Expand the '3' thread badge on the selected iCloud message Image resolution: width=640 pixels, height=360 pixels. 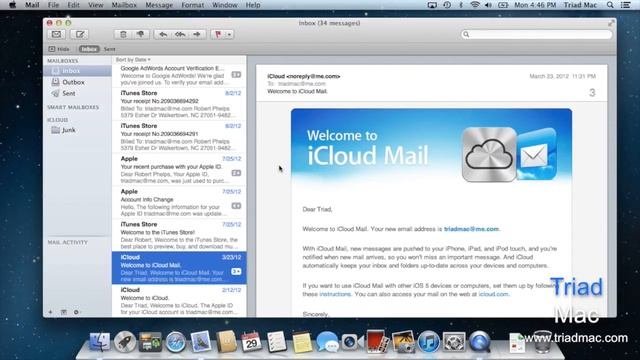236,271
